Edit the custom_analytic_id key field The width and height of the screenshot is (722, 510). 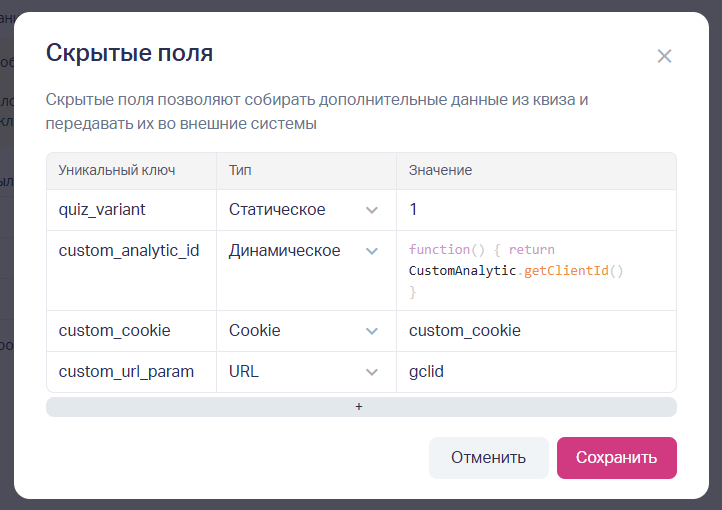[130, 251]
